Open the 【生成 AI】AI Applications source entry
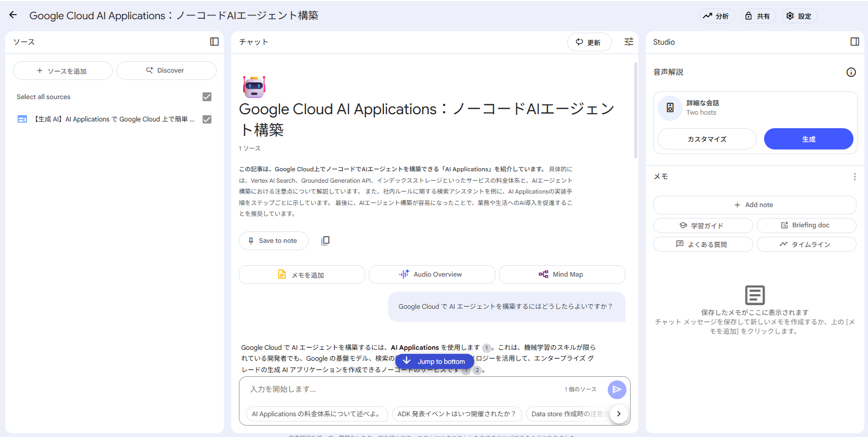Screen dimensions: 868x437 point(114,119)
